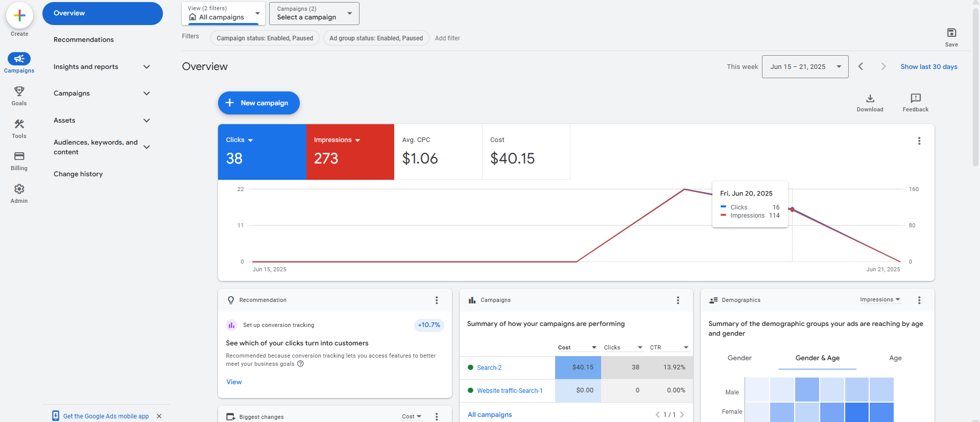Image resolution: width=980 pixels, height=422 pixels.
Task: Select the Cost $40.15 scorecard
Action: [526, 152]
